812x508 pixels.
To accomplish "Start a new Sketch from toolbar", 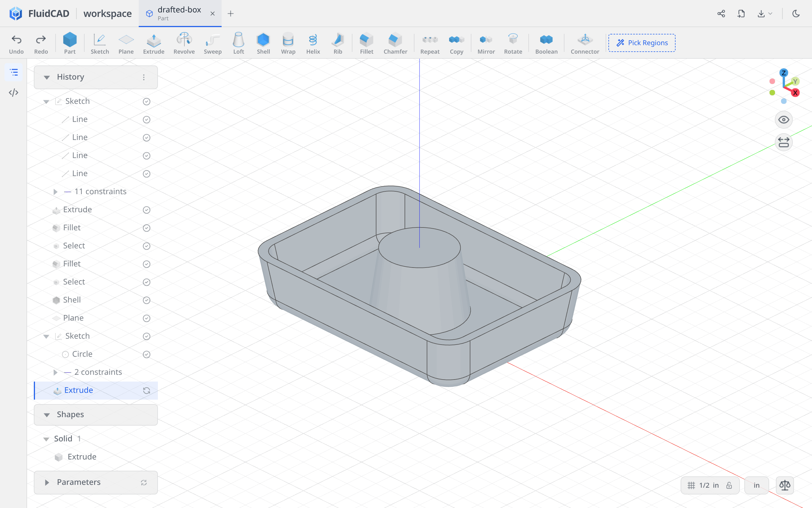I will click(100, 43).
